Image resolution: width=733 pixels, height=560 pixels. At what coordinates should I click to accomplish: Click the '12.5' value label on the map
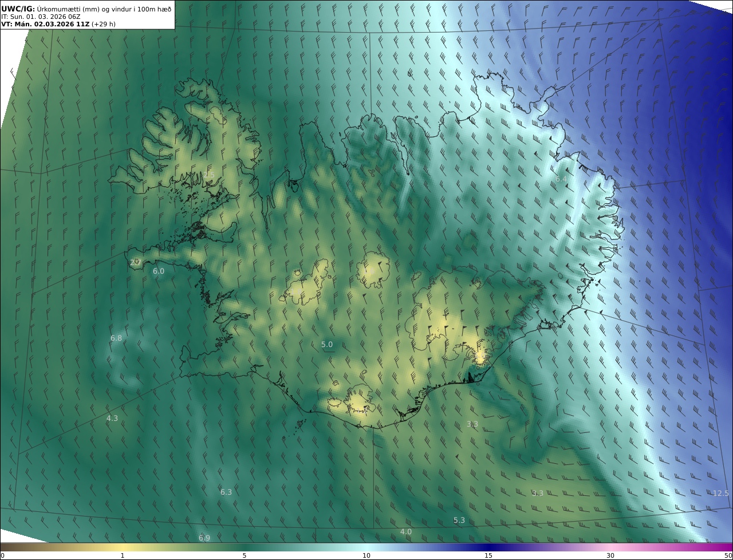(x=720, y=493)
